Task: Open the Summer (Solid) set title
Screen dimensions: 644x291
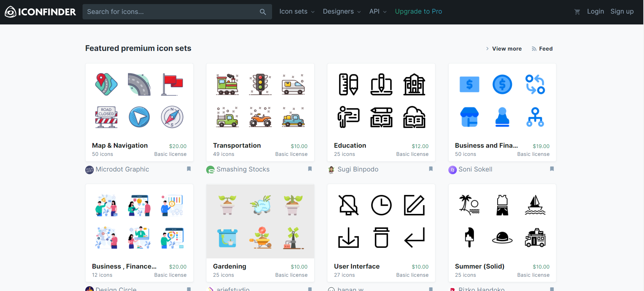Action: point(480,266)
